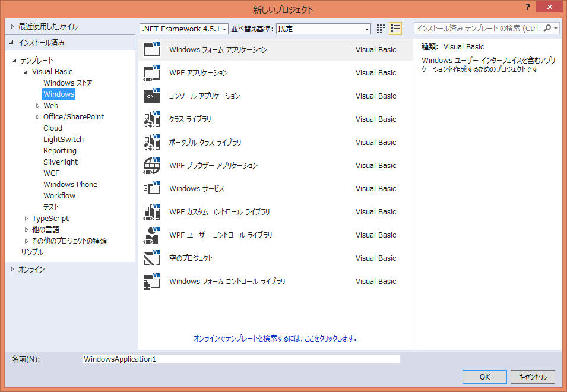Close the 新しいプロジェクト dialog
This screenshot has height=392, width=567.
(x=549, y=7)
